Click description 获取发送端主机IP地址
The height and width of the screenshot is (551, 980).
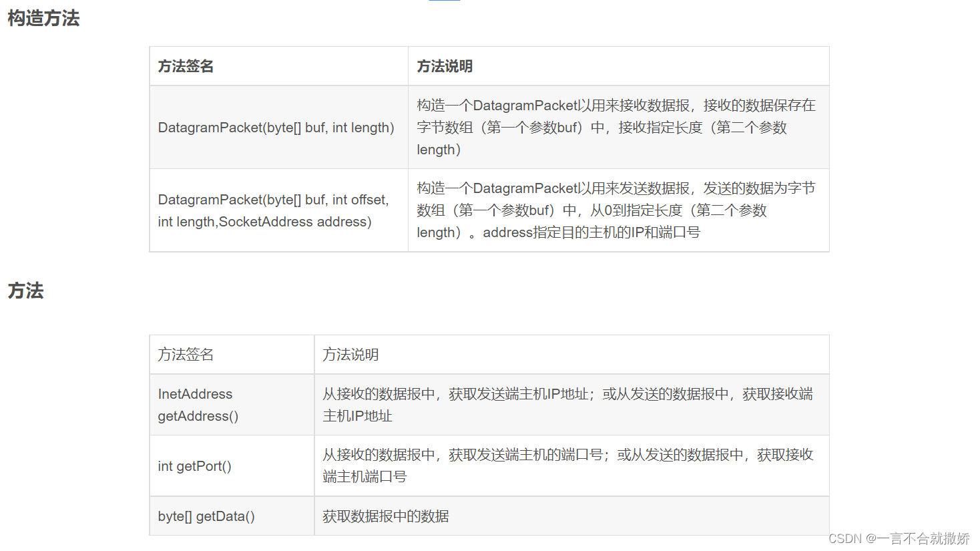pyautogui.click(x=567, y=405)
